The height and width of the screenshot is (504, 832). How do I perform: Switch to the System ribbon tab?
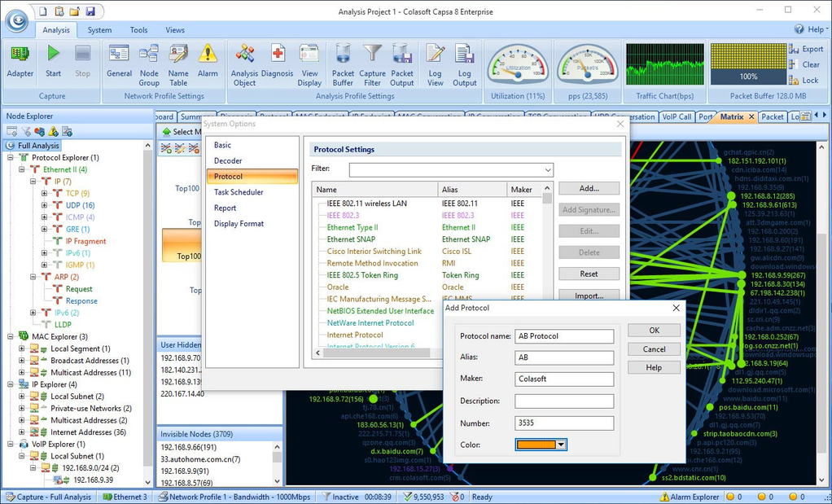pos(99,30)
